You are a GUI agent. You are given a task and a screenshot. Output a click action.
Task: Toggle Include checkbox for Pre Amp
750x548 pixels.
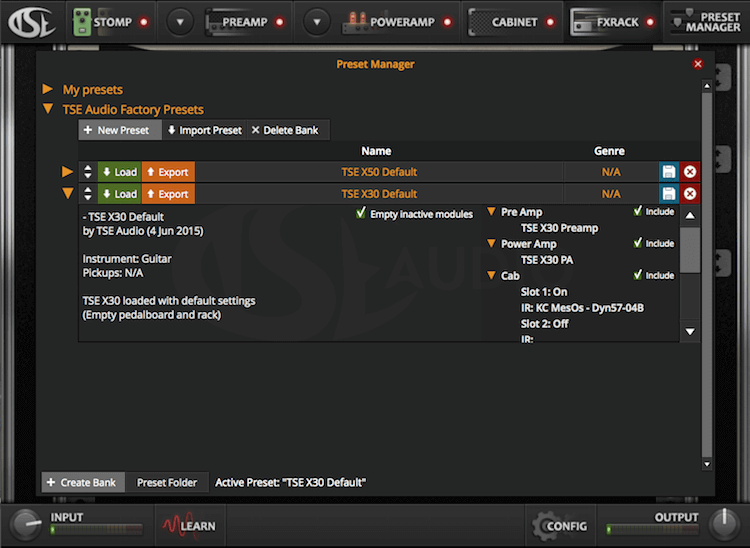[x=638, y=211]
